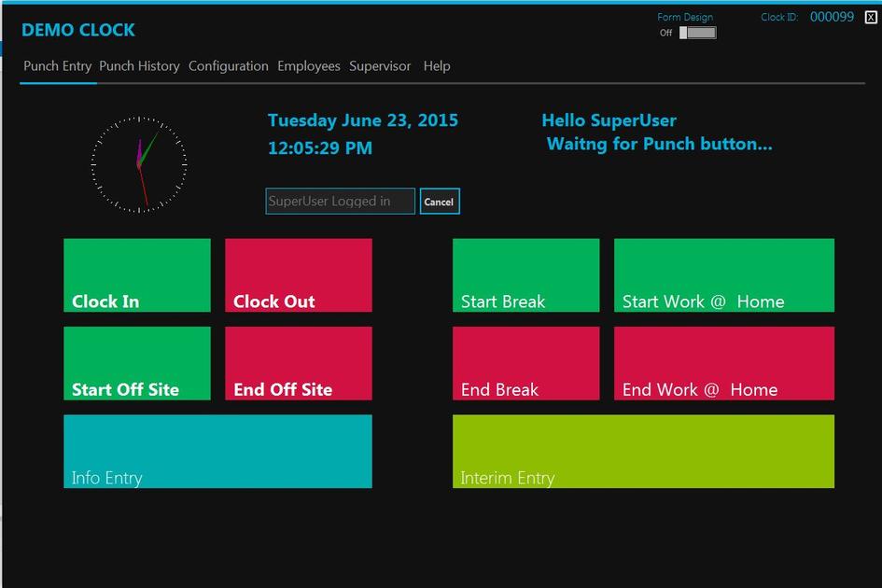Open the Info Entry tile
The height and width of the screenshot is (588, 882).
point(217,452)
